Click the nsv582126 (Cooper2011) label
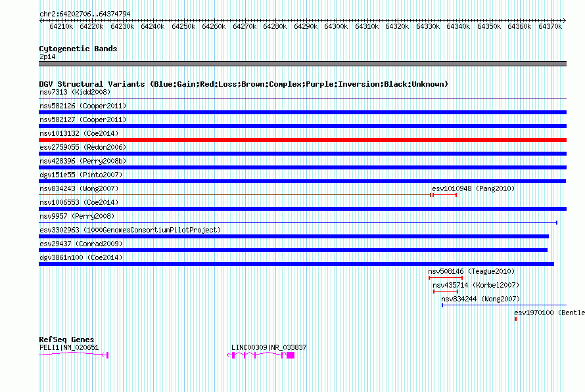Image resolution: width=585 pixels, height=392 pixels. coord(83,106)
